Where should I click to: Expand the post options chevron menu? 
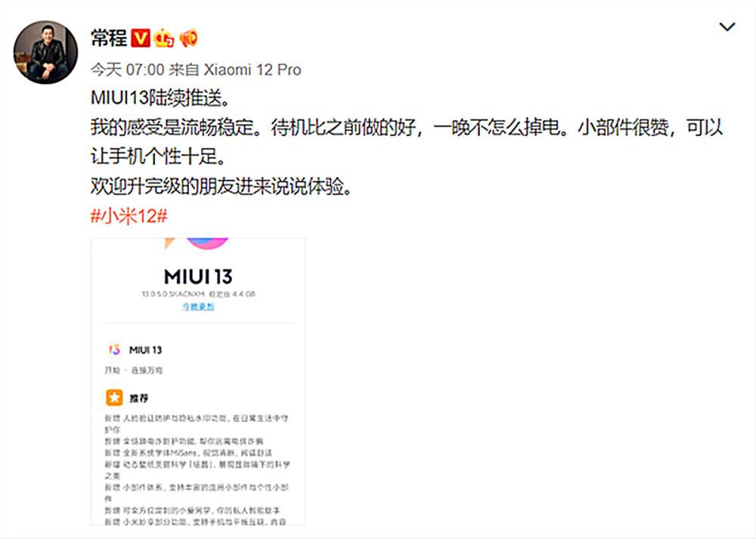tap(727, 27)
